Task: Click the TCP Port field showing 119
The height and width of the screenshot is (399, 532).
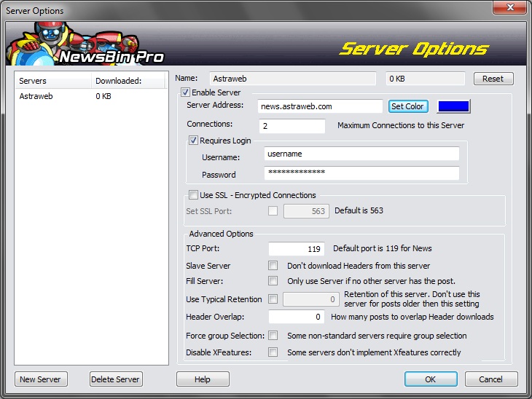Action: 297,249
